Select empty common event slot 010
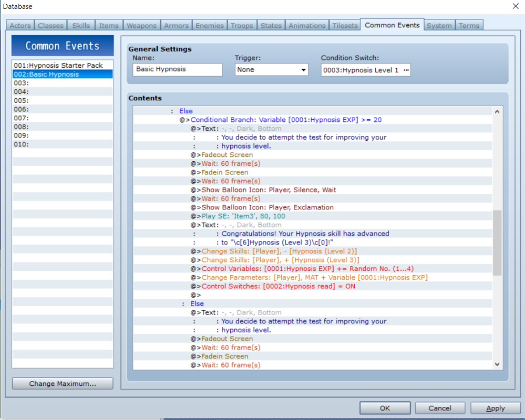The width and height of the screenshot is (525, 420). 63,144
